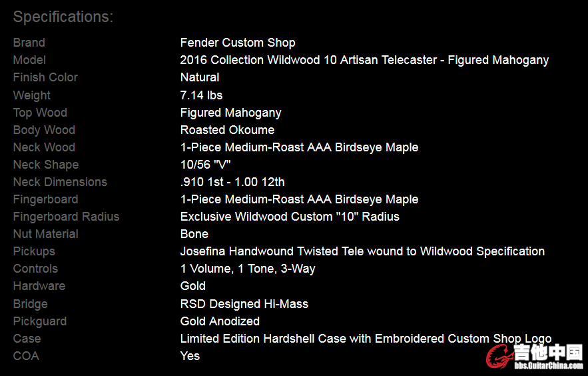Click the bbs.GuitarChina.com watermark text
The width and height of the screenshot is (588, 376).
point(548,365)
